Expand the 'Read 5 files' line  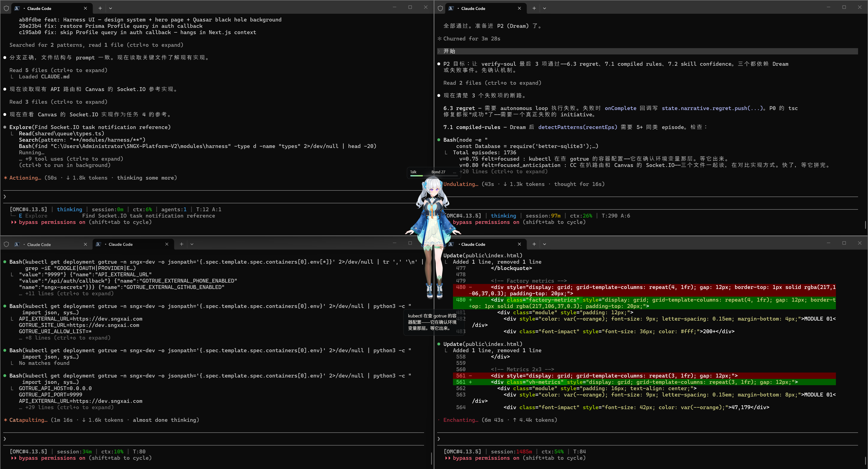coord(58,70)
